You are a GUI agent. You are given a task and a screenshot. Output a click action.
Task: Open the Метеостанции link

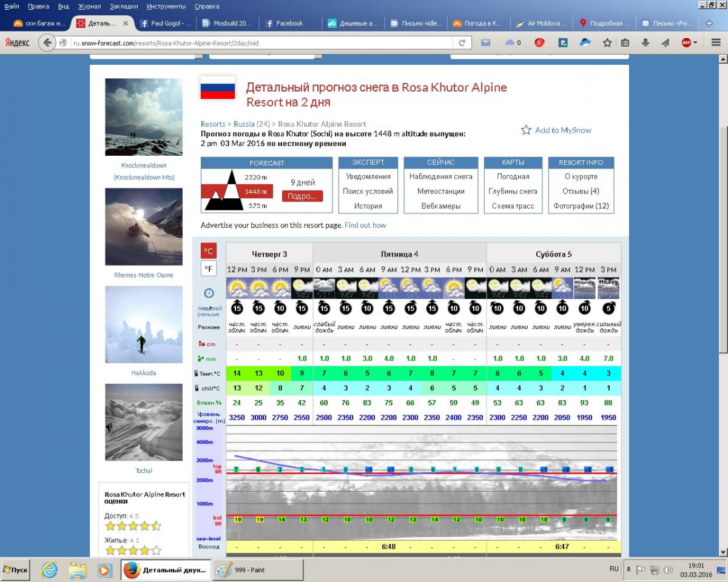(x=441, y=191)
